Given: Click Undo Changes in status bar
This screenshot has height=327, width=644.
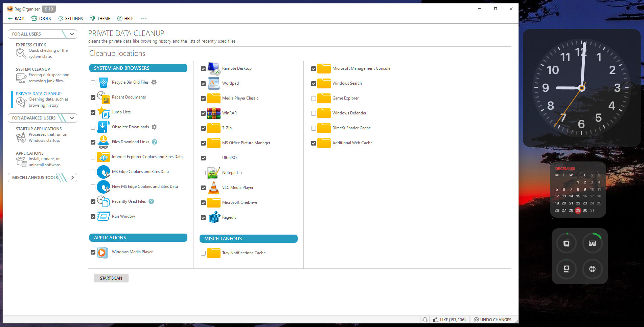Looking at the screenshot, I should [492, 320].
